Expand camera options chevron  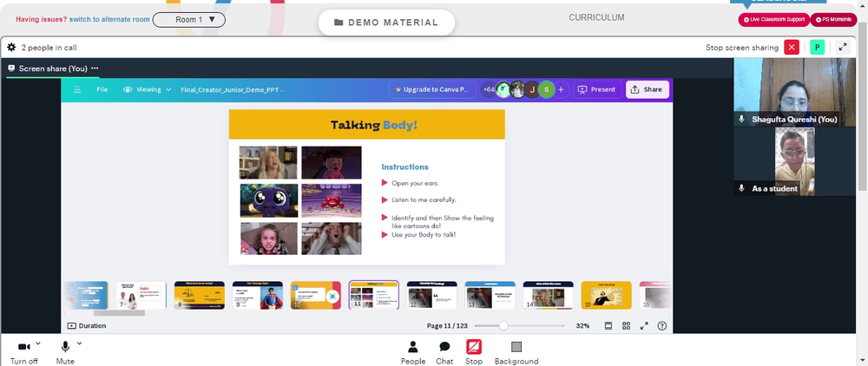(38, 343)
